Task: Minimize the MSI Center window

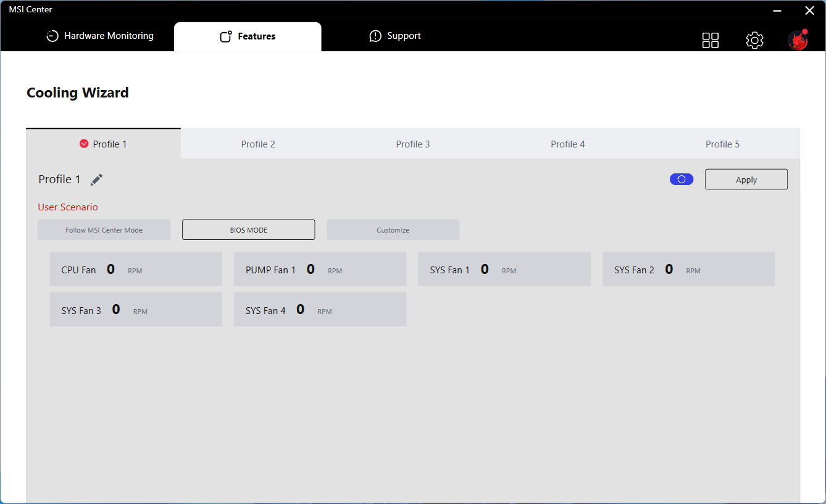Action: coord(777,10)
